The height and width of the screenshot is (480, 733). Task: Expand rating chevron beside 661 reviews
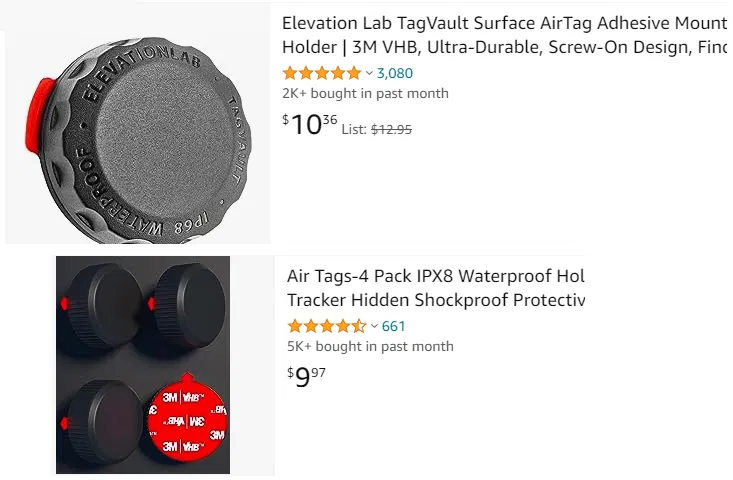pos(374,326)
